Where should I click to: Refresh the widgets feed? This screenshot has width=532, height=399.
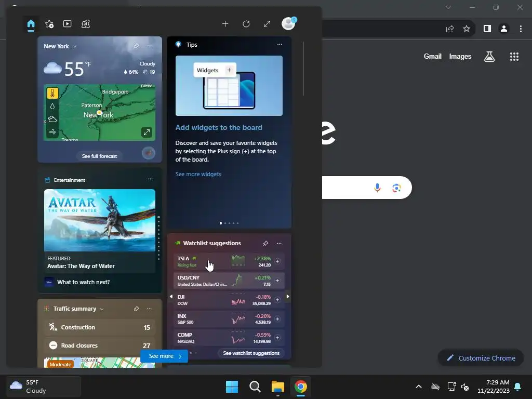click(x=246, y=24)
